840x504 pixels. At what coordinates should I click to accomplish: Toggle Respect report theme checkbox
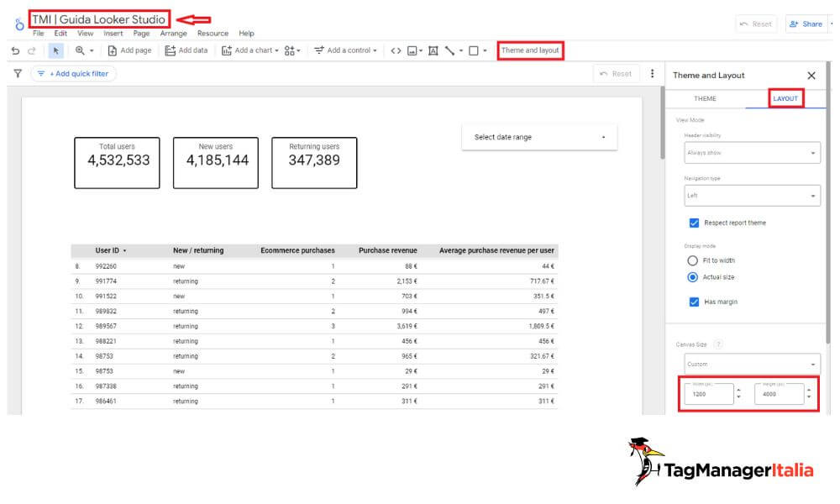694,223
